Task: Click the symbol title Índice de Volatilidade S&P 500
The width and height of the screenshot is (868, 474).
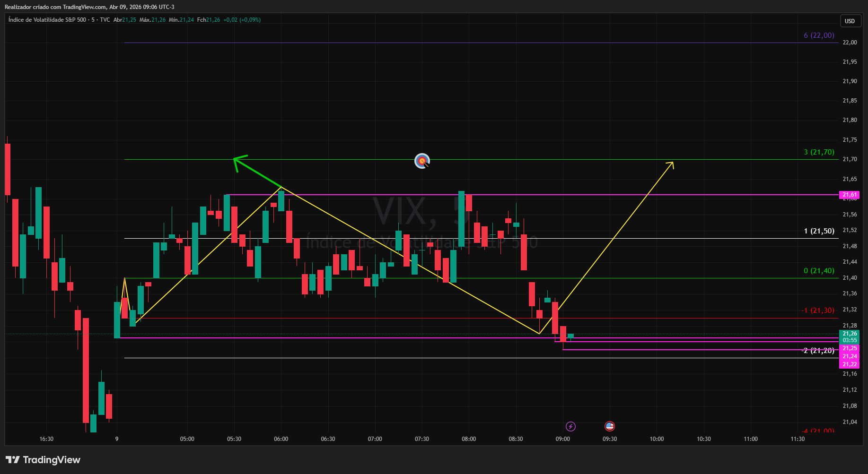Action: [47, 20]
